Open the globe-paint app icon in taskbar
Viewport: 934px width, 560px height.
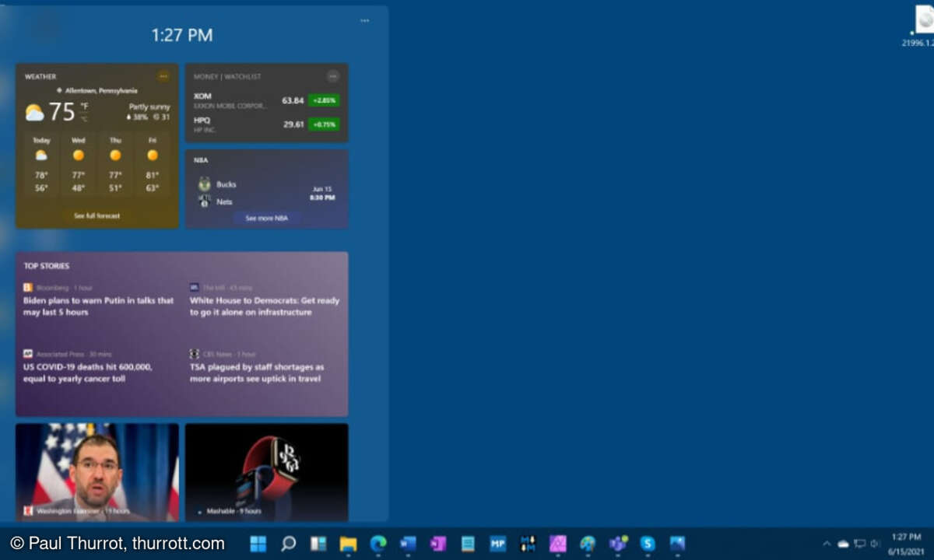pos(588,544)
